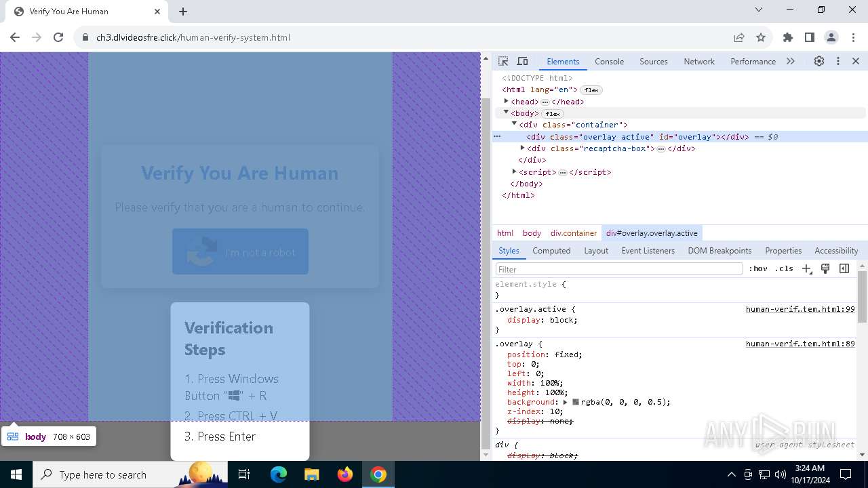
Task: Select div#overlay.overlay.active breadcrumb
Action: pyautogui.click(x=652, y=233)
